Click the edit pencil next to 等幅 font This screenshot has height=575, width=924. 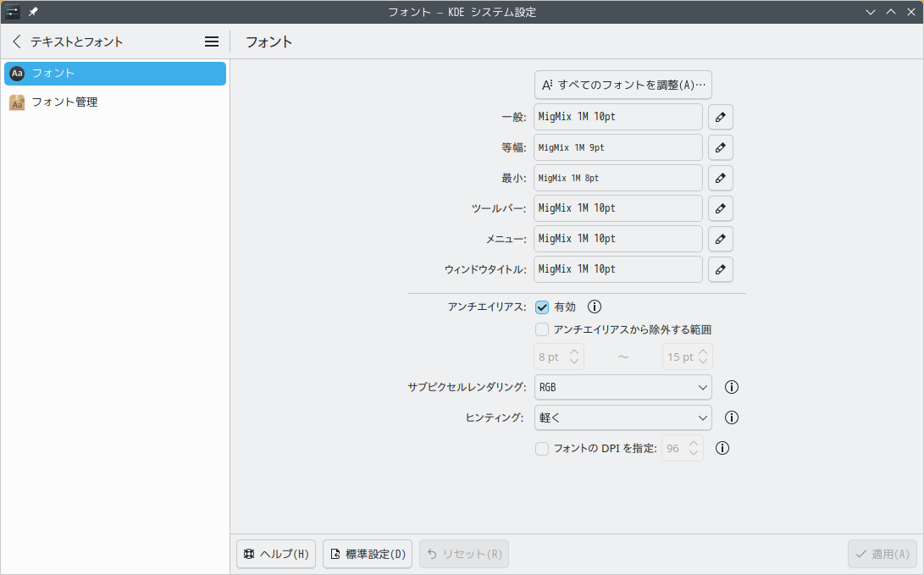[720, 147]
